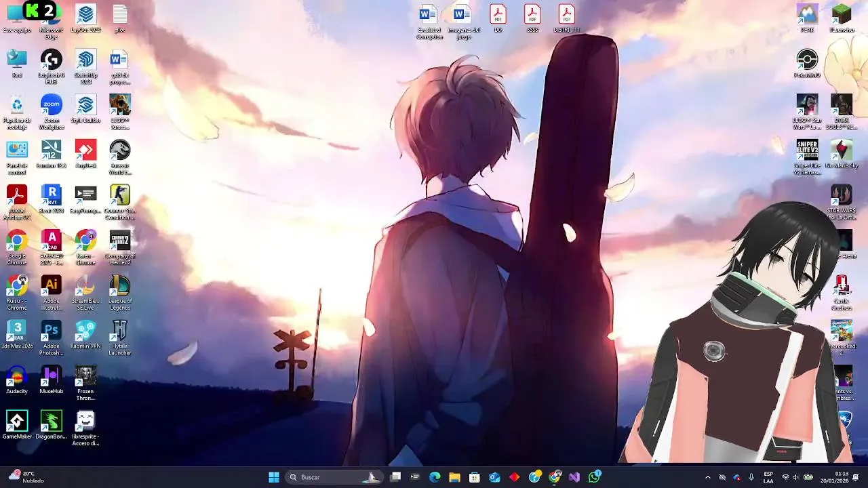Launch Castle Crashers shortcut
868x488 pixels.
[x=842, y=293]
